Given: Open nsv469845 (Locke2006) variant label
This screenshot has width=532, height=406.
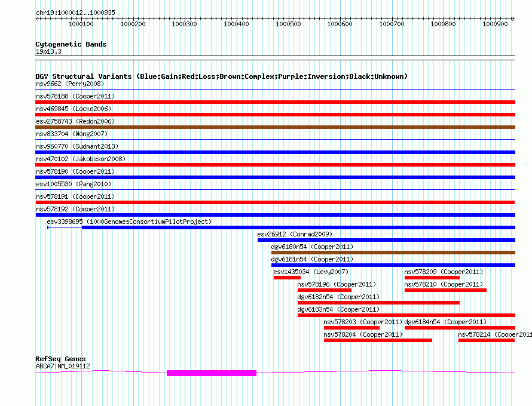Looking at the screenshot, I should click(74, 109).
